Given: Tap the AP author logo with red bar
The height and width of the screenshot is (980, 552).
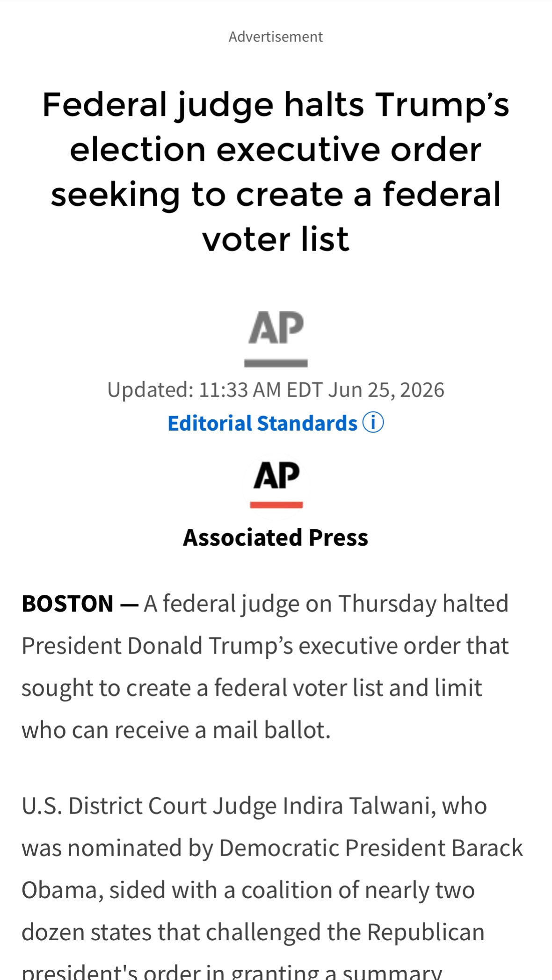Looking at the screenshot, I should pos(276,485).
